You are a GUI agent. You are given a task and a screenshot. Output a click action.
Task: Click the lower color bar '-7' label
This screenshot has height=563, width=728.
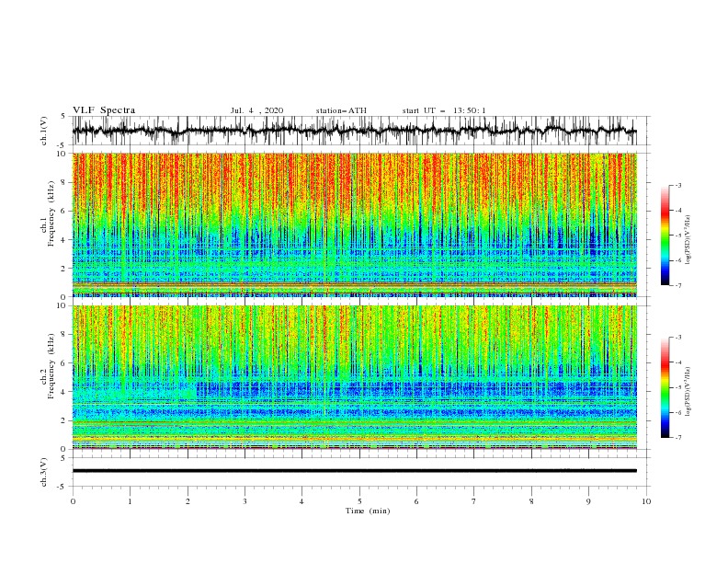click(x=677, y=438)
